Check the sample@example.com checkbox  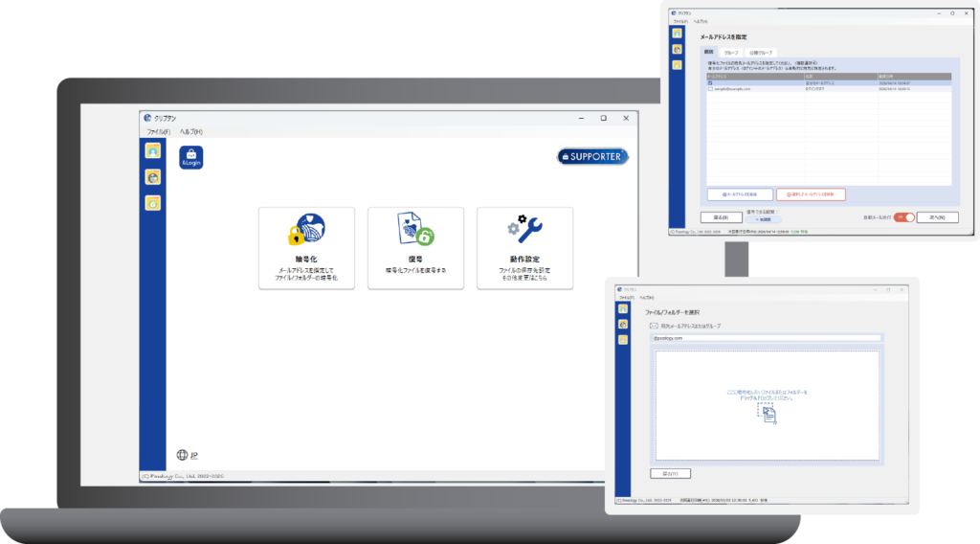point(710,88)
